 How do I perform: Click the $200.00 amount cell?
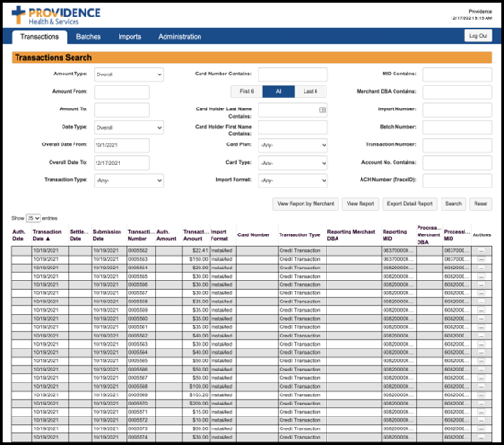coord(196,404)
